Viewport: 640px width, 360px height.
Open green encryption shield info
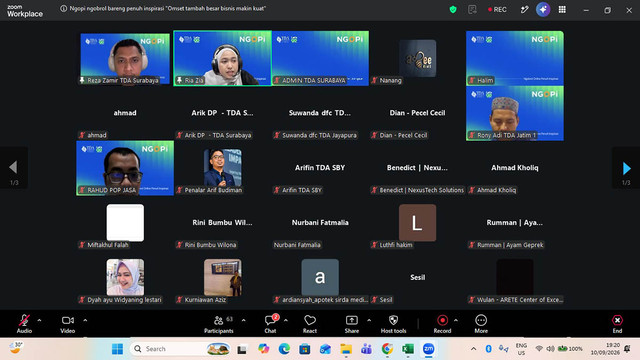tap(453, 10)
